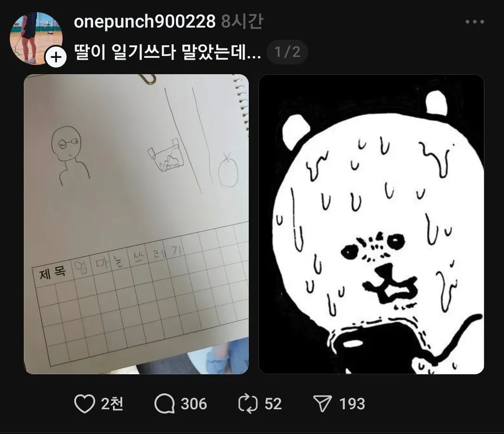Image resolution: width=504 pixels, height=434 pixels.
Task: Click the 1/2 thread indicator badge
Action: pyautogui.click(x=287, y=52)
